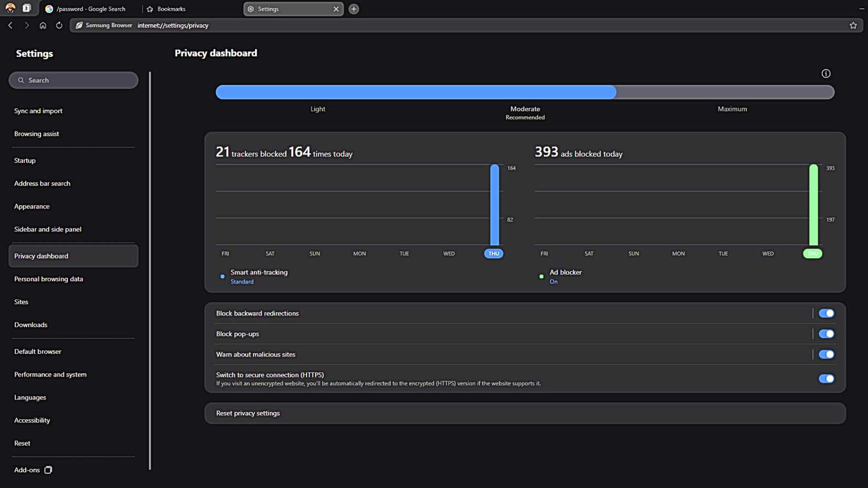
Task: Click the search magnifier icon in Settings
Action: click(21, 80)
